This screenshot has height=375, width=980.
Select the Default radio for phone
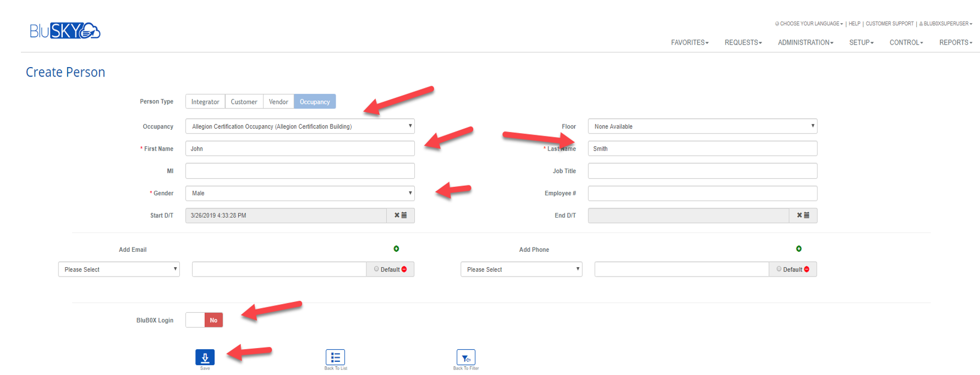(779, 269)
